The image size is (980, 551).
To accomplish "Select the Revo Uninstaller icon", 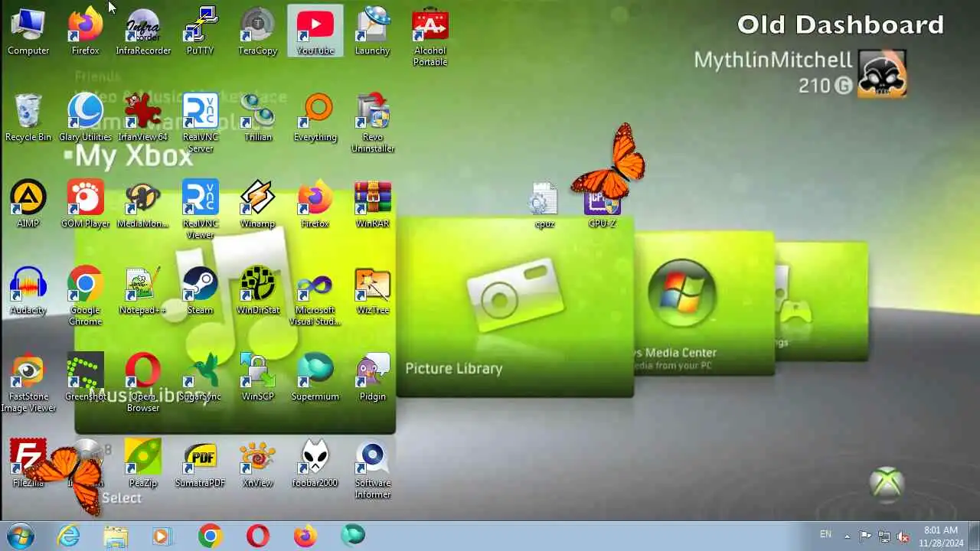I will point(373,124).
